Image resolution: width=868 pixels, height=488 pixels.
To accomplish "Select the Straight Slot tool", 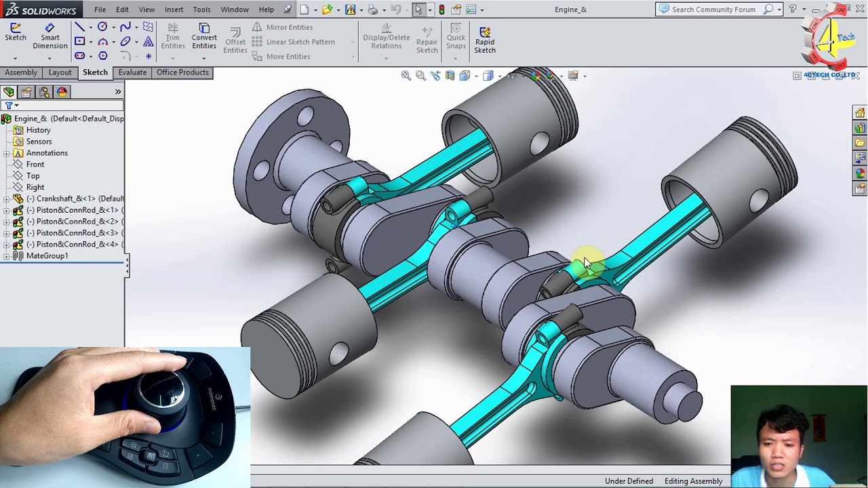I will [79, 56].
